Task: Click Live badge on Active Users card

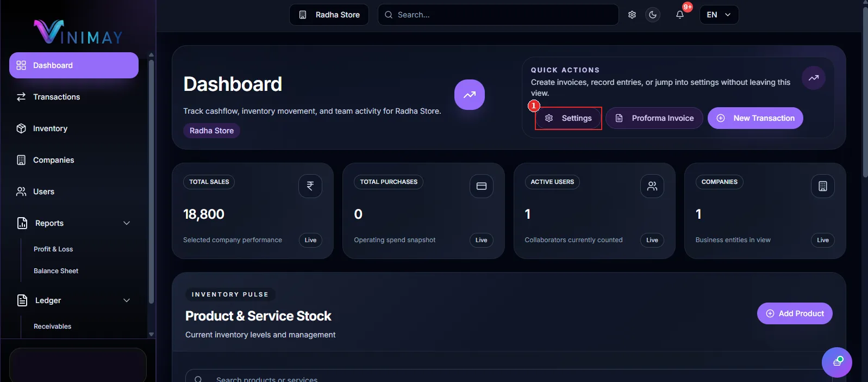Action: tap(652, 240)
